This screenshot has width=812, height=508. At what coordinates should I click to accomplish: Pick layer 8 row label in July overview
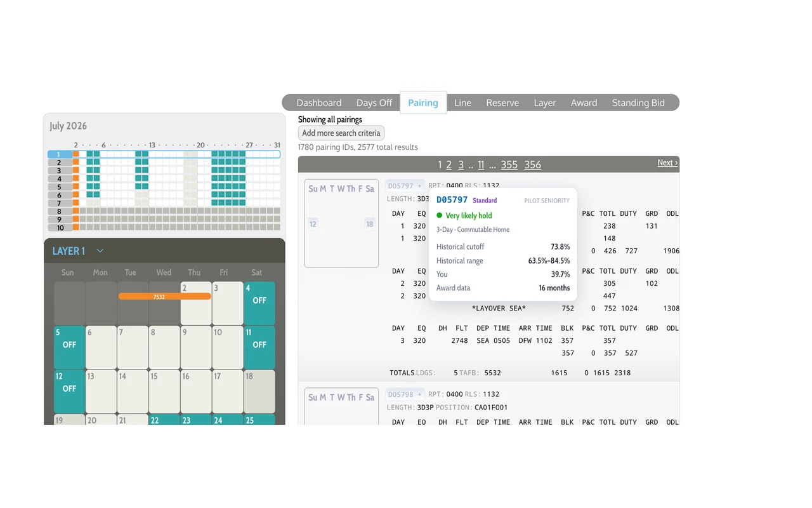coord(60,211)
